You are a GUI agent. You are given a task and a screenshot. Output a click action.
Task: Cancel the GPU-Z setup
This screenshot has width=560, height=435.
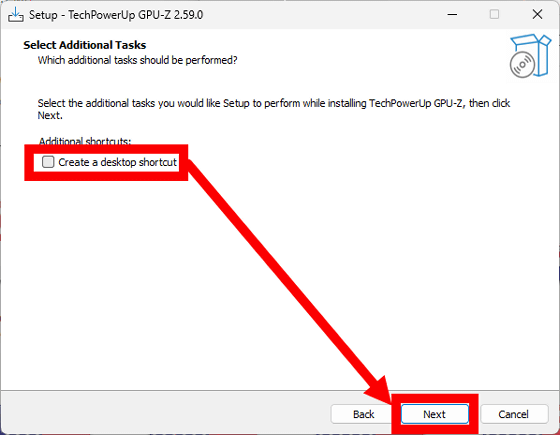514,414
